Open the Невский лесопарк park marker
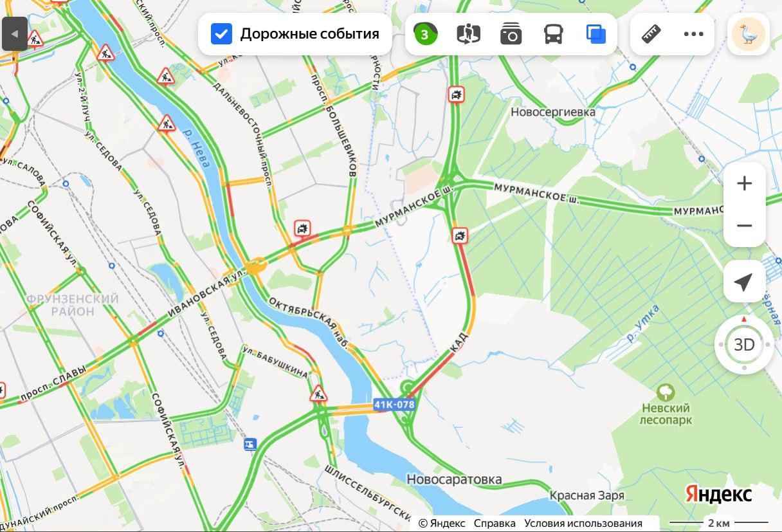This screenshot has height=532, width=782. pyautogui.click(x=666, y=392)
